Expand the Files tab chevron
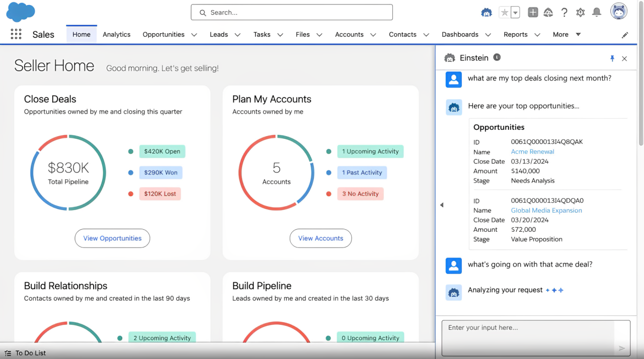Viewport: 644px width, 359px height. pos(319,35)
